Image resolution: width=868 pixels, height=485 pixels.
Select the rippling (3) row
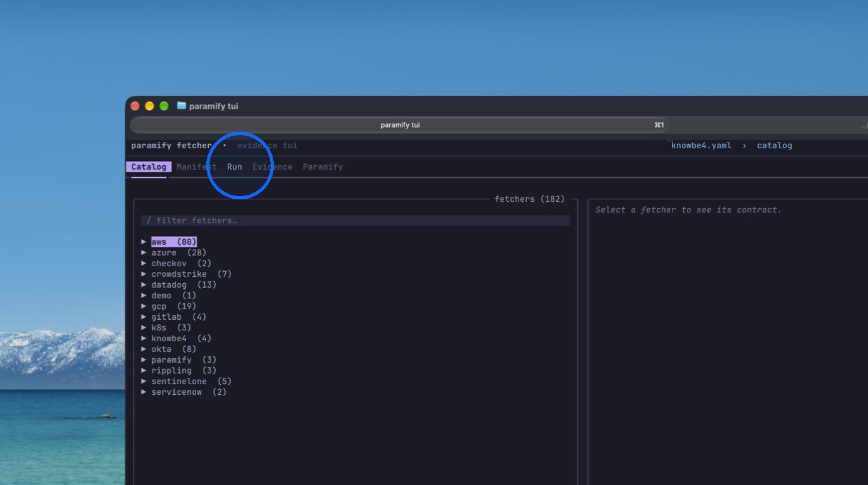[184, 370]
